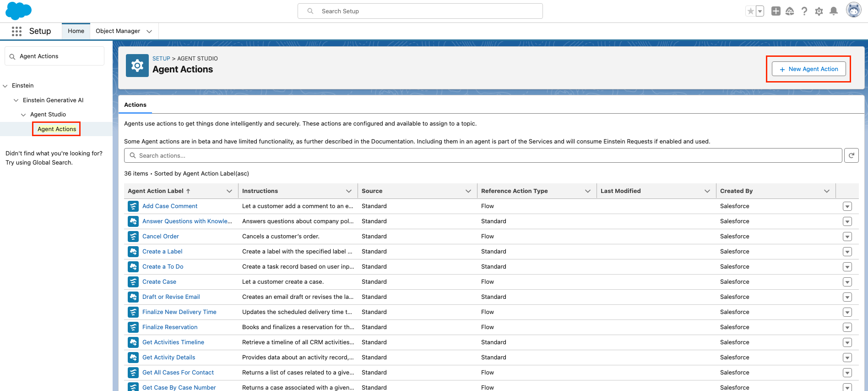Collapse the Agent Studio section

tap(23, 115)
